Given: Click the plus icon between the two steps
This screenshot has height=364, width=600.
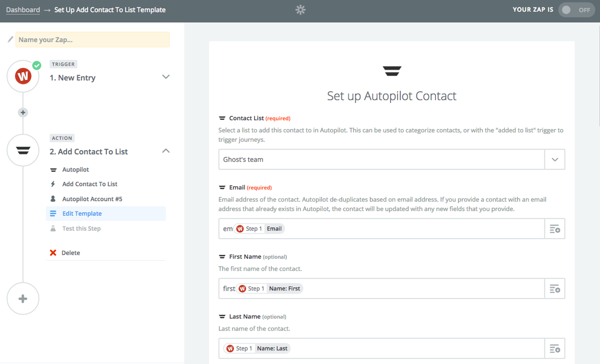Looking at the screenshot, I should click(22, 112).
